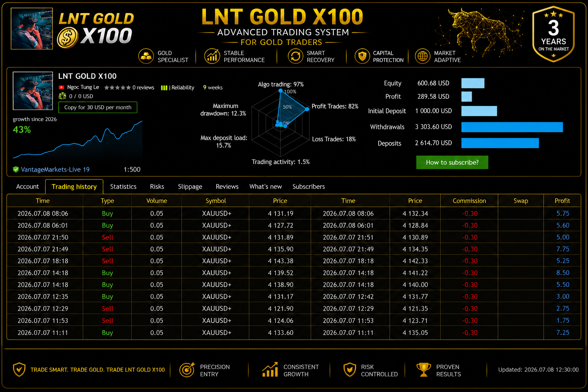The width and height of the screenshot is (588, 392).
Task: Click the Risk Controlled shield icon
Action: (x=350, y=370)
